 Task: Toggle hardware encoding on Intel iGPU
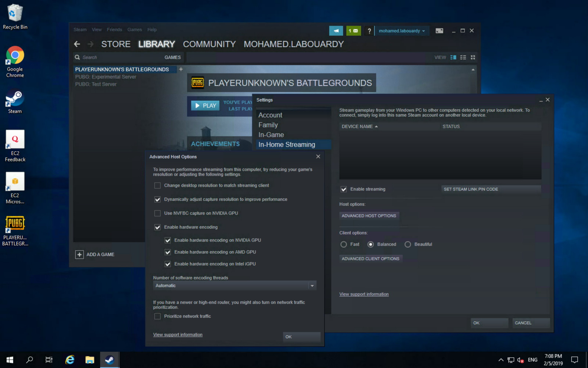(x=168, y=264)
